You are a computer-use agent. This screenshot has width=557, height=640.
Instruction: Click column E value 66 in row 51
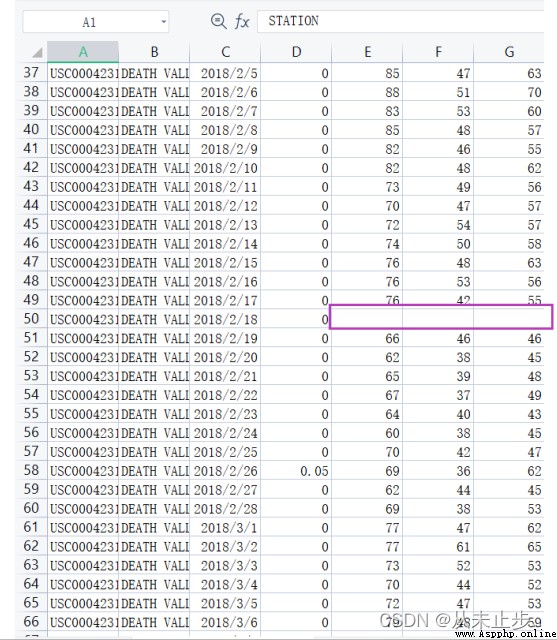(x=367, y=338)
